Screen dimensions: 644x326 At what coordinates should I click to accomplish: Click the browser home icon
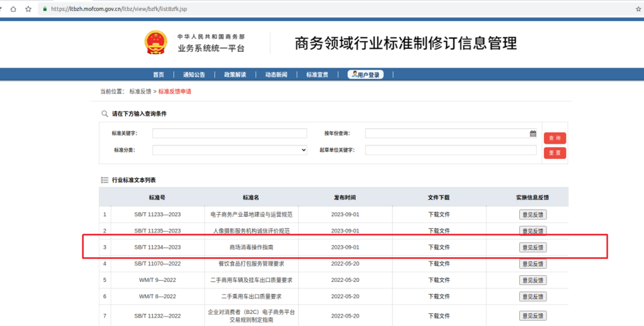coord(13,9)
